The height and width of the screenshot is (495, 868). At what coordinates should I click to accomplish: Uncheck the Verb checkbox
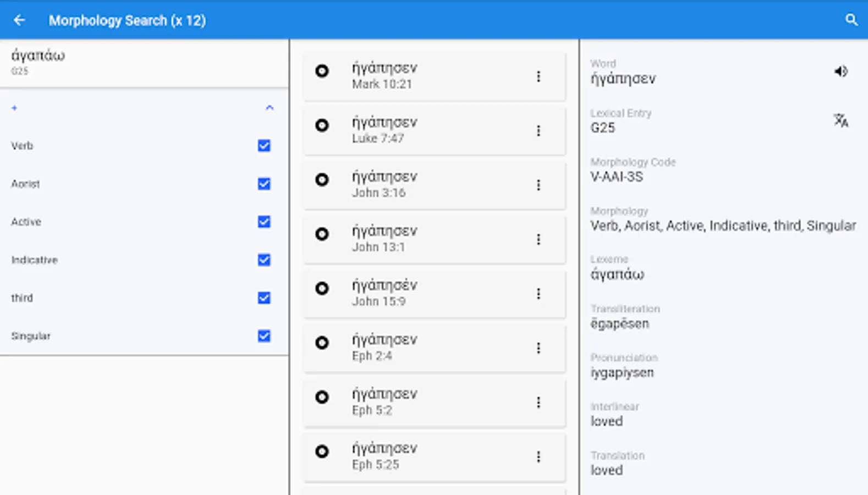click(264, 146)
